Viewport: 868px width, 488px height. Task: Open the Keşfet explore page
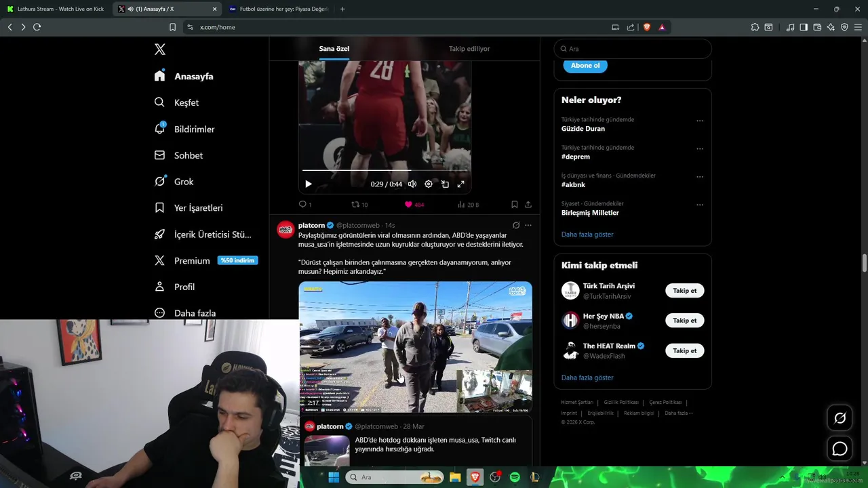pos(176,102)
